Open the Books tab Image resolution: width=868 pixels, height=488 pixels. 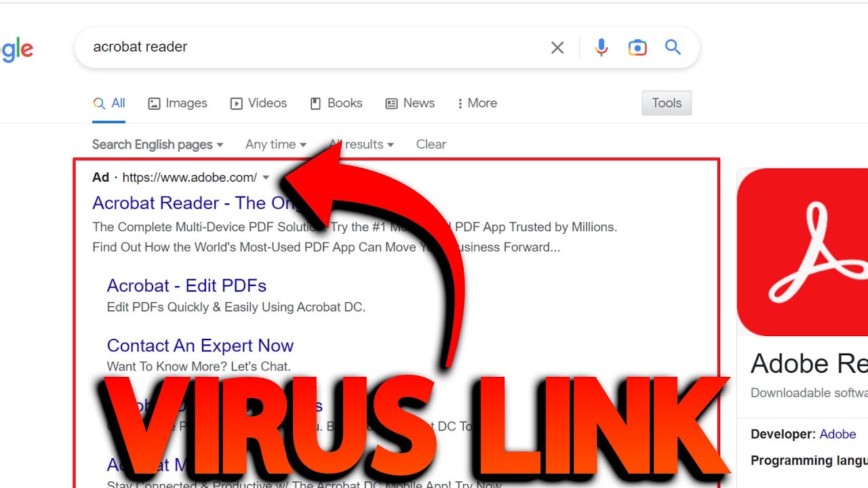click(336, 104)
